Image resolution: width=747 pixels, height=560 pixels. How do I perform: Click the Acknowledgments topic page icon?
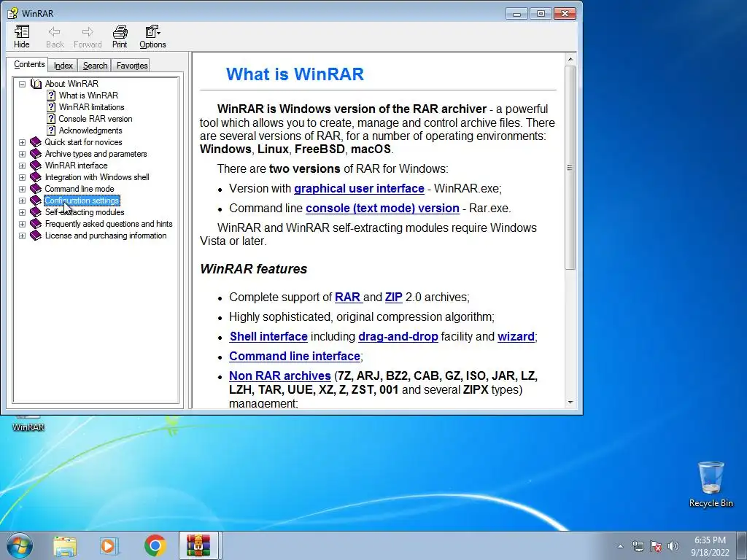(x=51, y=131)
